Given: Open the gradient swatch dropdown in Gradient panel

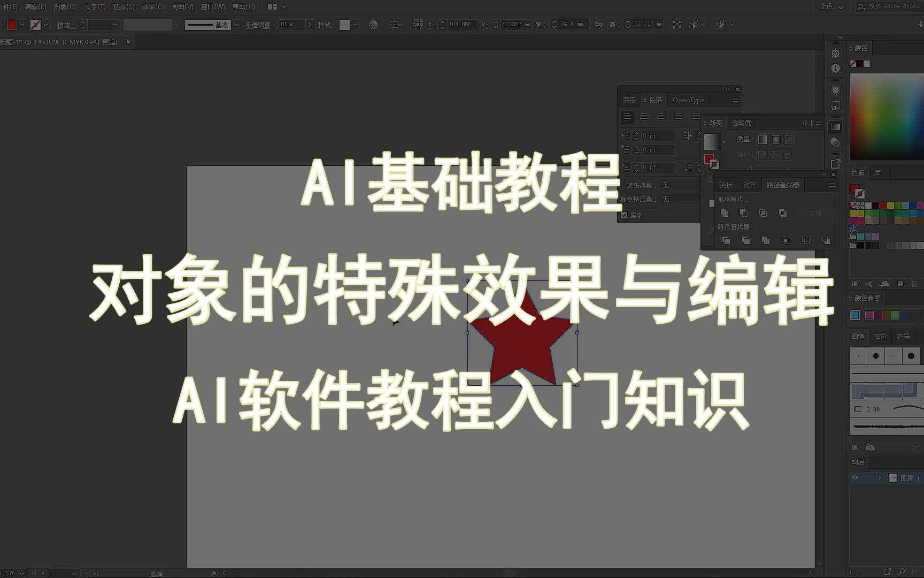Looking at the screenshot, I should (x=723, y=142).
